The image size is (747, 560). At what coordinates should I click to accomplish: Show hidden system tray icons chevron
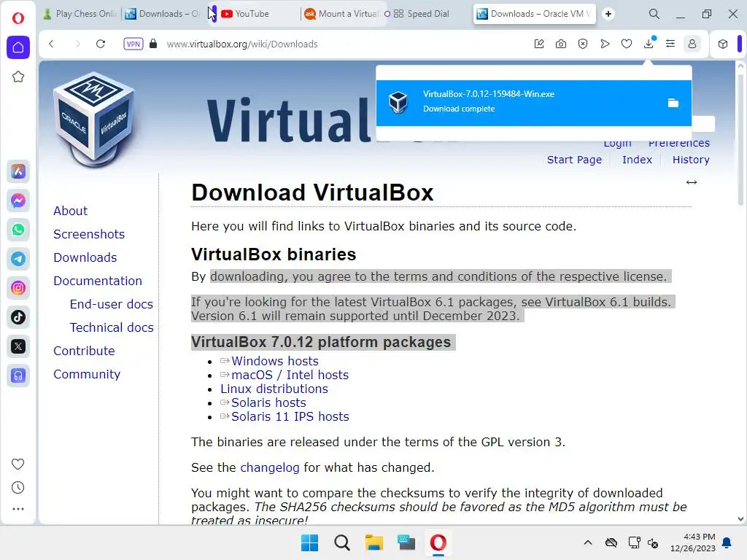tap(588, 542)
